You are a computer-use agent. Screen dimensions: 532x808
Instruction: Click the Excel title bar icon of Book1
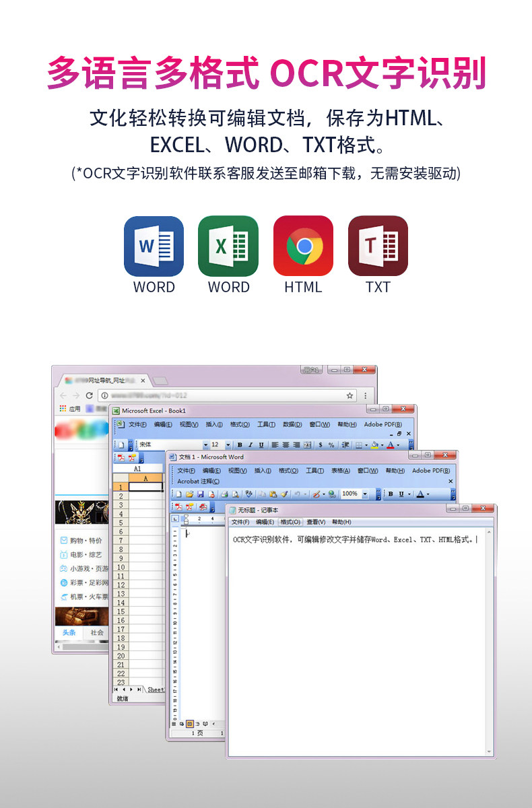116,411
